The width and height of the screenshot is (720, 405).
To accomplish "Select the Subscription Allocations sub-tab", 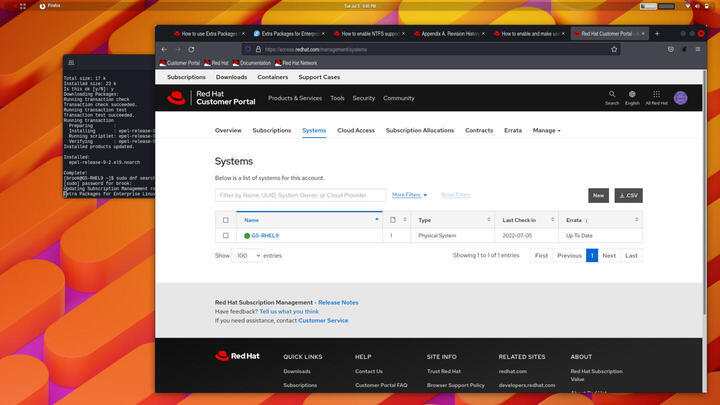I will [420, 130].
